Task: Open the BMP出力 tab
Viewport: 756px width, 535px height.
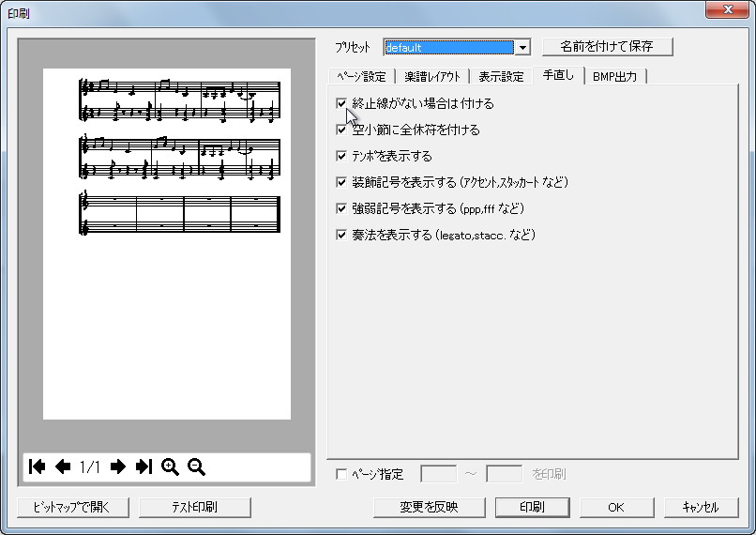Action: coord(614,77)
